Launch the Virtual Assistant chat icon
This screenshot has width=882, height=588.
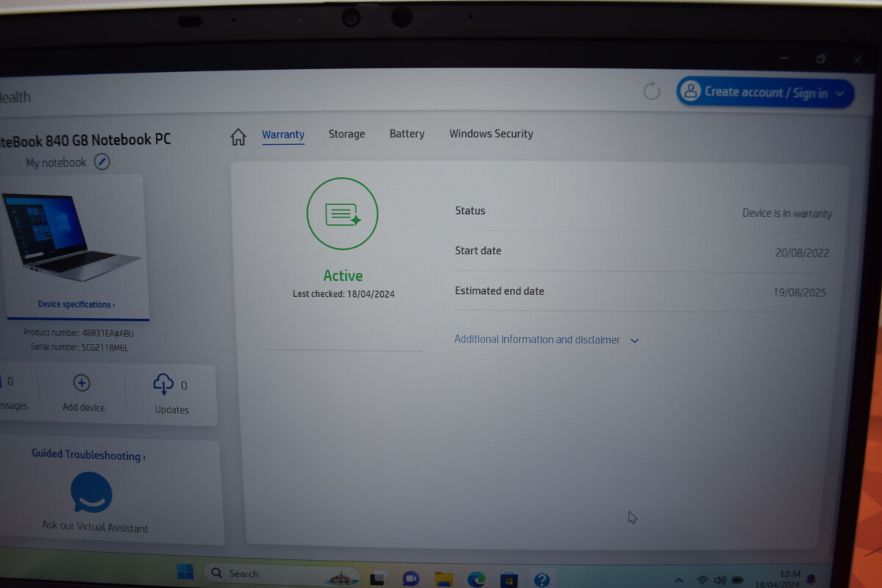(92, 492)
